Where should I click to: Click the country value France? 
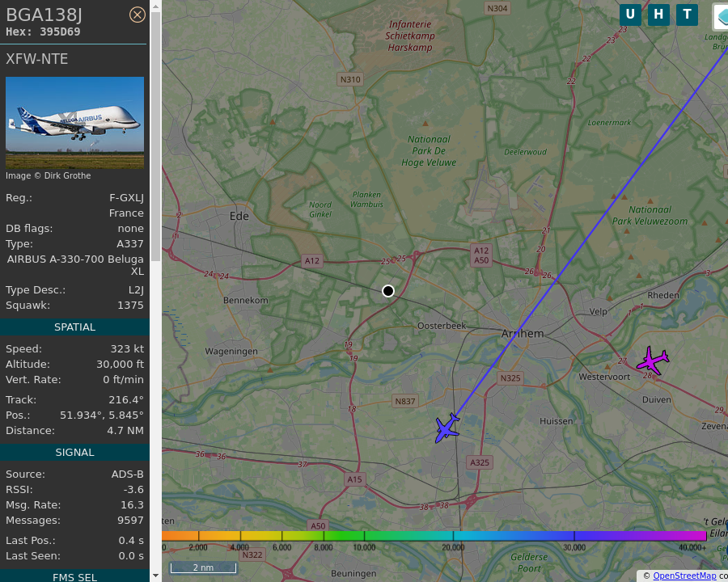pos(126,213)
